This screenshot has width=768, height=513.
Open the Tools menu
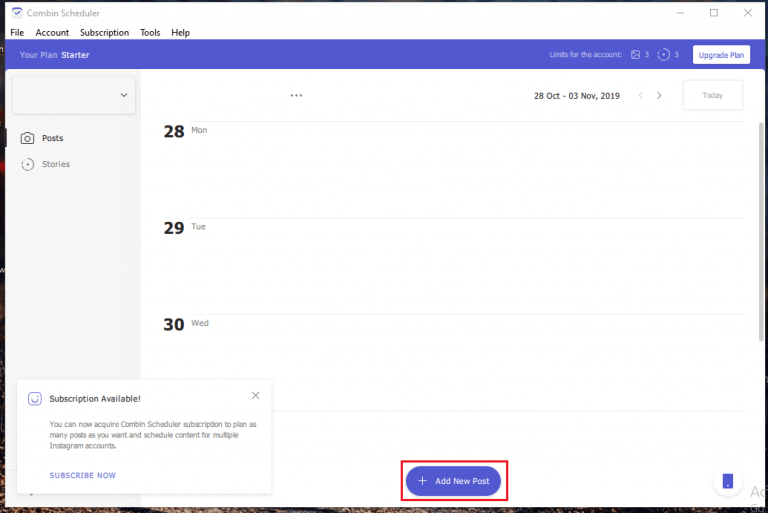point(150,33)
